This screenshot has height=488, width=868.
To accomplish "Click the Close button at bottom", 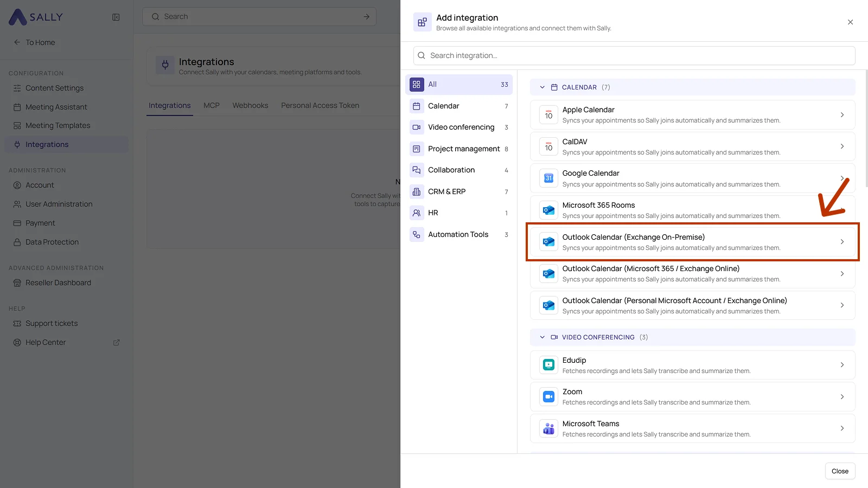I will click(840, 471).
